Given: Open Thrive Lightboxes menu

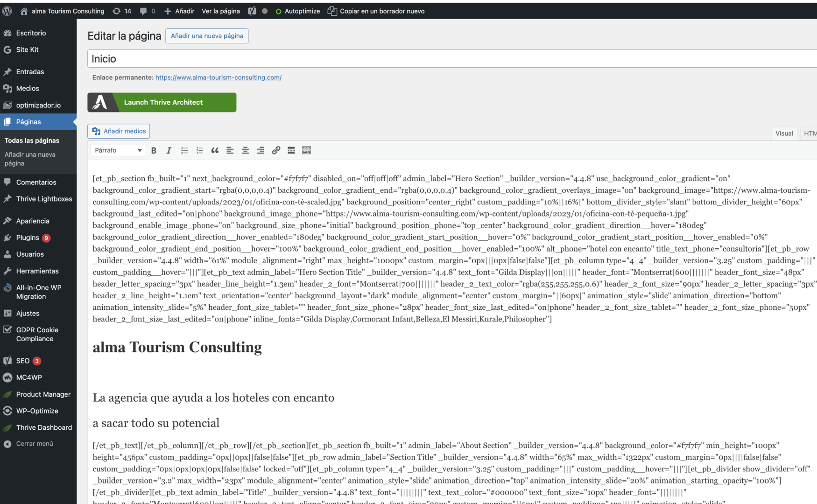Looking at the screenshot, I should click(x=38, y=199).
